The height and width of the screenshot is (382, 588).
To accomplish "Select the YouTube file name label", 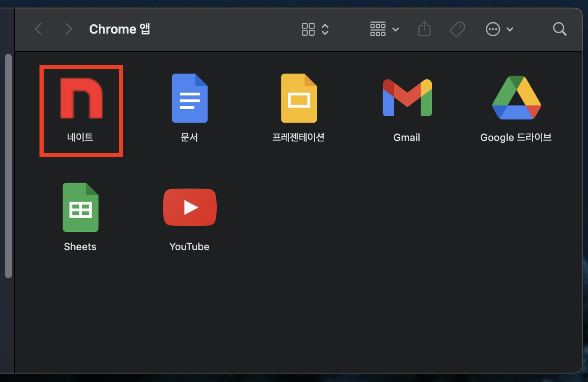I will (x=189, y=247).
